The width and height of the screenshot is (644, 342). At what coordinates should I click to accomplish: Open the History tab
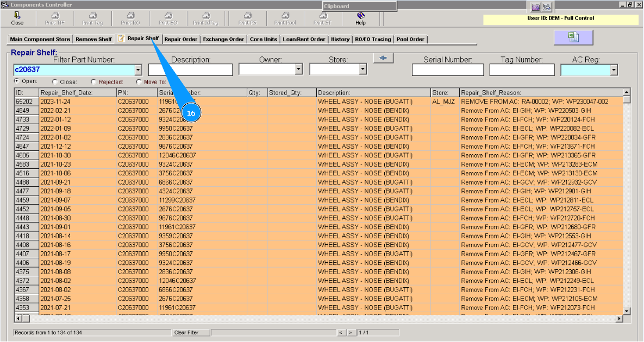[340, 40]
